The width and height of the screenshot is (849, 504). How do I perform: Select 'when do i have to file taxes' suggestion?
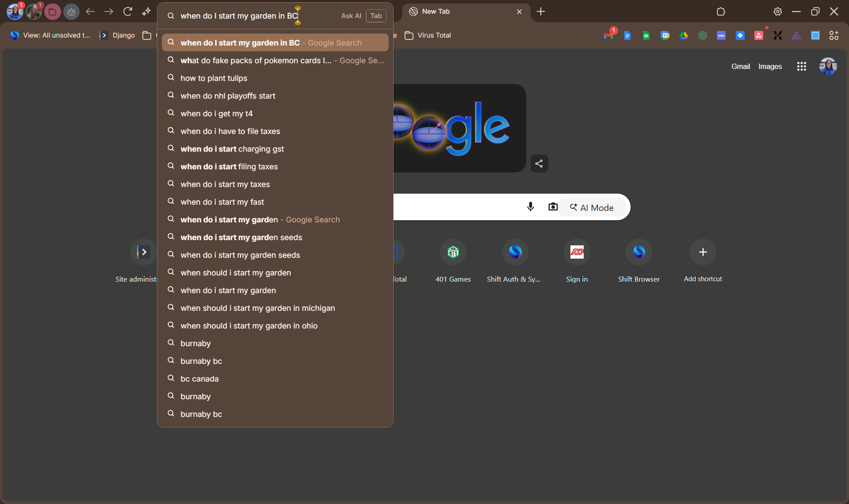tap(275, 131)
